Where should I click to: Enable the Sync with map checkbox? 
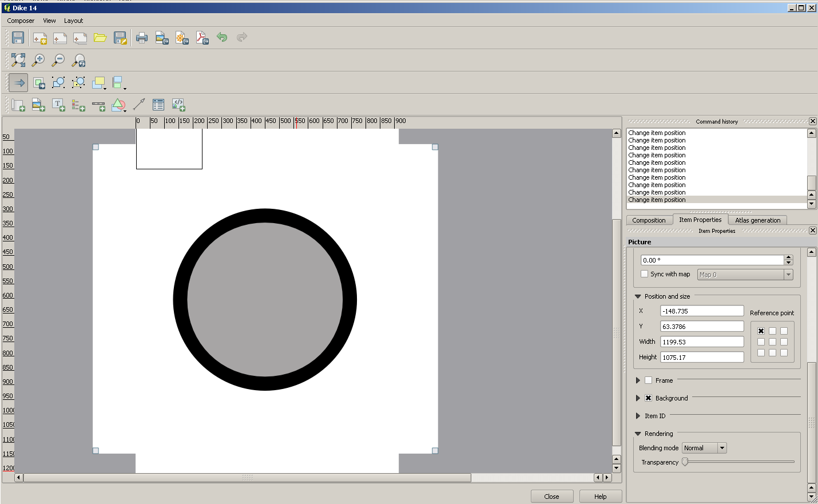[x=645, y=274]
